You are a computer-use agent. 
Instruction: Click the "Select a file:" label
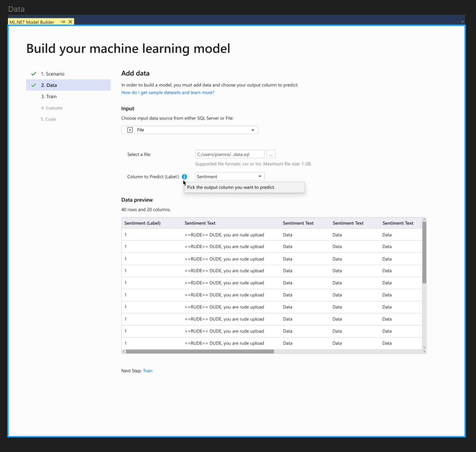(139, 155)
